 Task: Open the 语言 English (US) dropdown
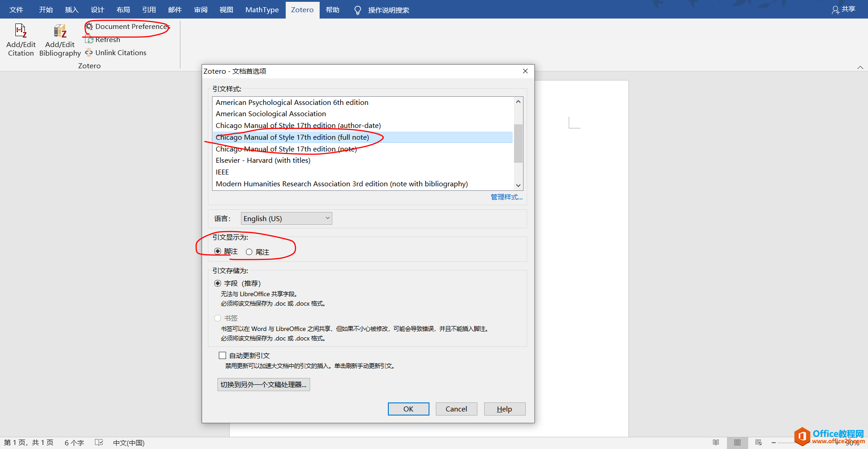[287, 218]
